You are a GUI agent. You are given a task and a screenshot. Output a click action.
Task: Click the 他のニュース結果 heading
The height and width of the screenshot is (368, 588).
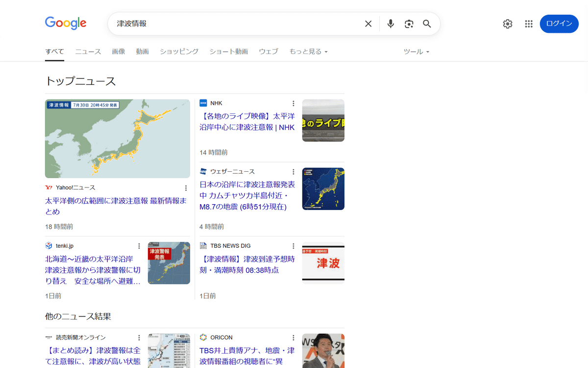tap(78, 316)
